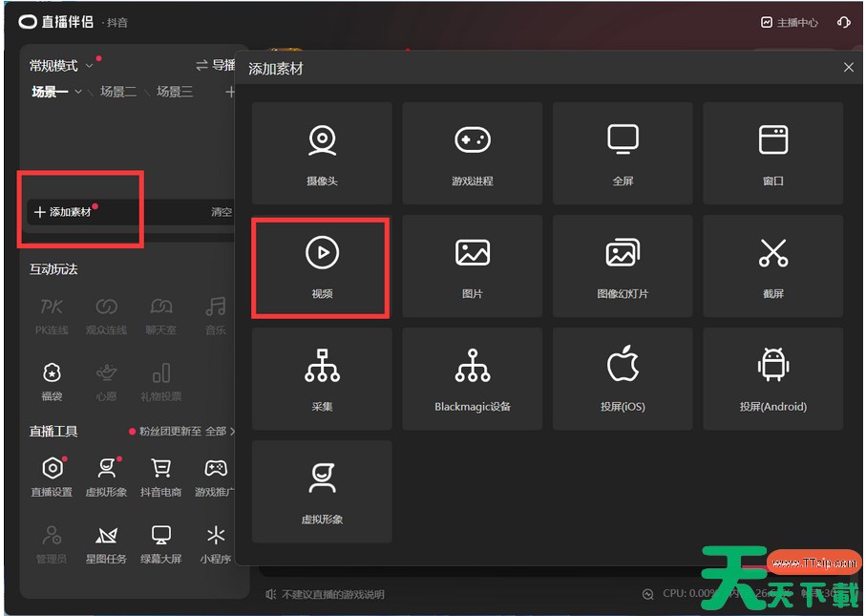Open 礼物投票 gift voting
This screenshot has width=866, height=616.
click(x=160, y=382)
